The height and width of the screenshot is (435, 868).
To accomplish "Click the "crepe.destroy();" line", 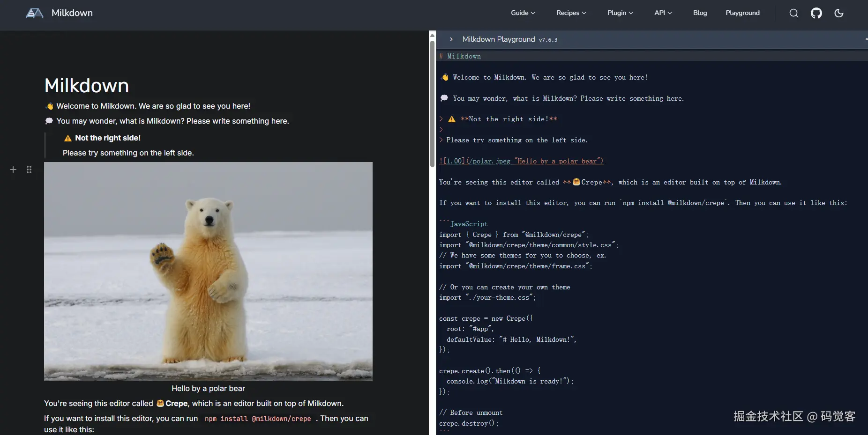I will (x=469, y=423).
